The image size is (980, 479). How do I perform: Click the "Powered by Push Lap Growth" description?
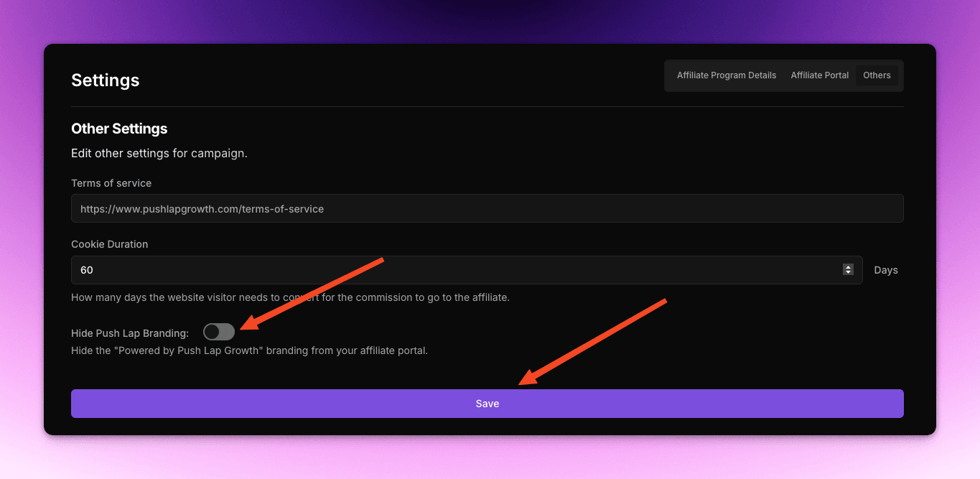249,351
